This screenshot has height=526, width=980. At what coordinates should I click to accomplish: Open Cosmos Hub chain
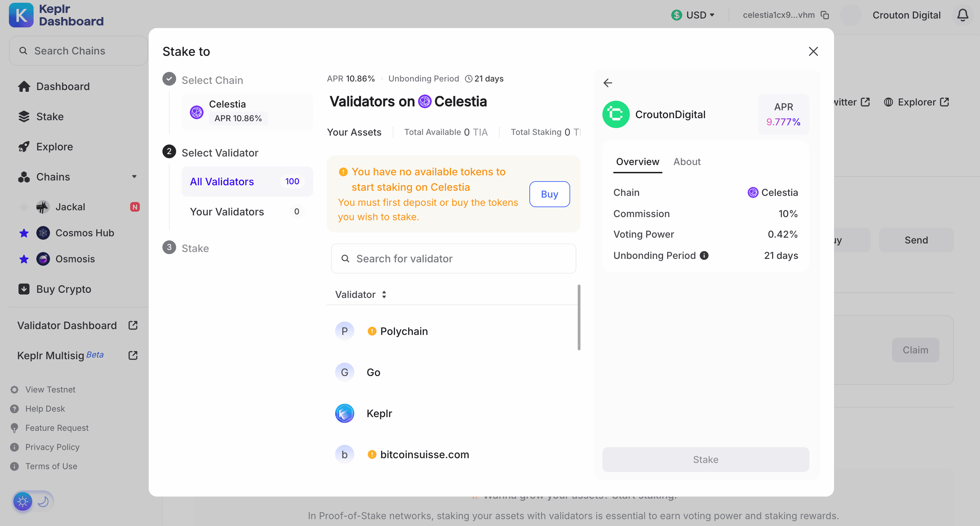point(75,233)
